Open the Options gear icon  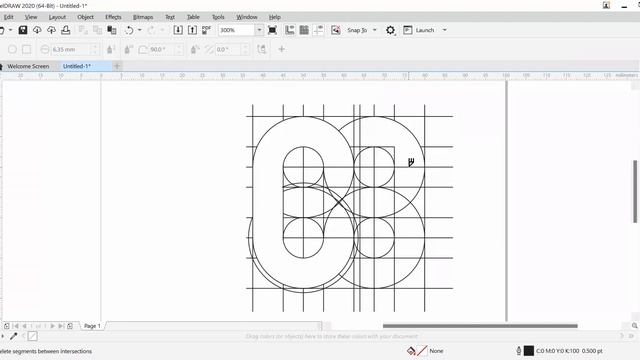(x=390, y=30)
